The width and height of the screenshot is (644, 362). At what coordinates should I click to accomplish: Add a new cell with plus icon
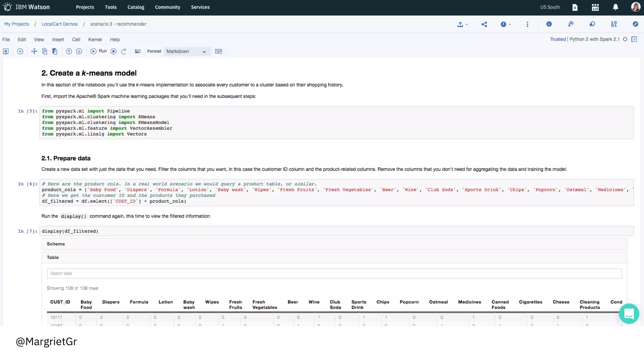coord(20,51)
